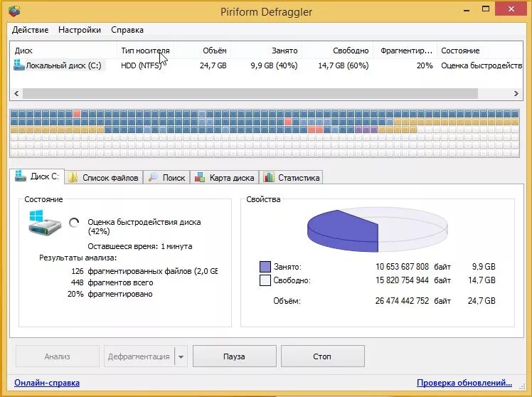Viewport: 532px width, 397px height.
Task: Expand the Дефрагментация dropdown arrow
Action: click(x=181, y=356)
